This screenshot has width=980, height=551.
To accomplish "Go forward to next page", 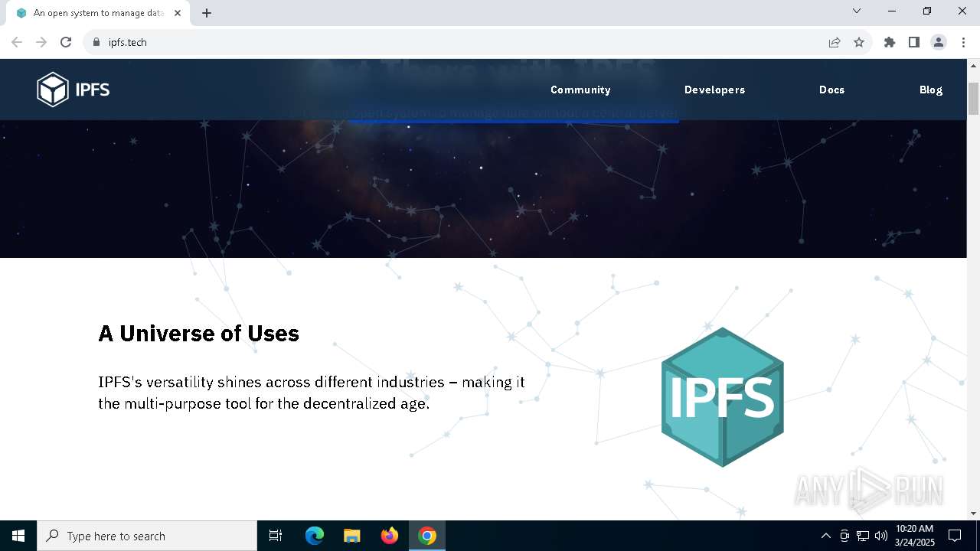I will 41,42.
